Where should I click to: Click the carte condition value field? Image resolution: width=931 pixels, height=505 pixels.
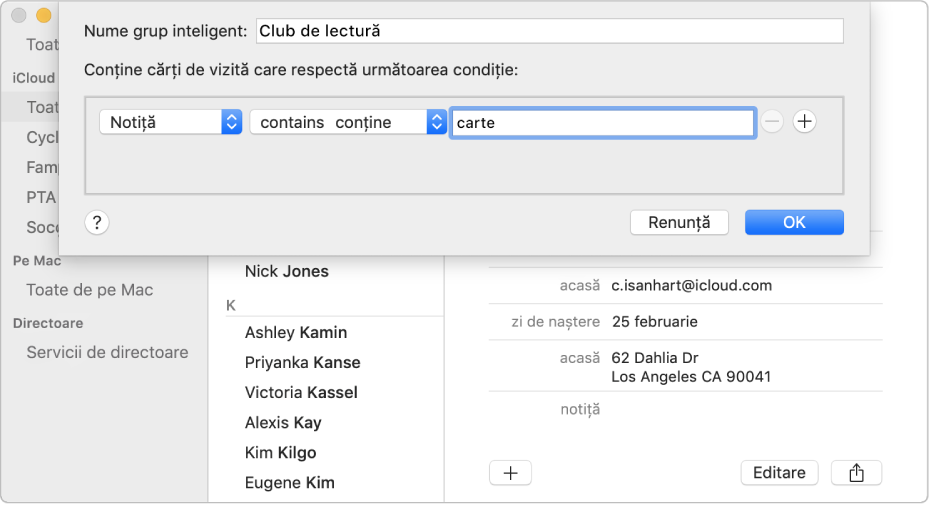pyautogui.click(x=603, y=123)
